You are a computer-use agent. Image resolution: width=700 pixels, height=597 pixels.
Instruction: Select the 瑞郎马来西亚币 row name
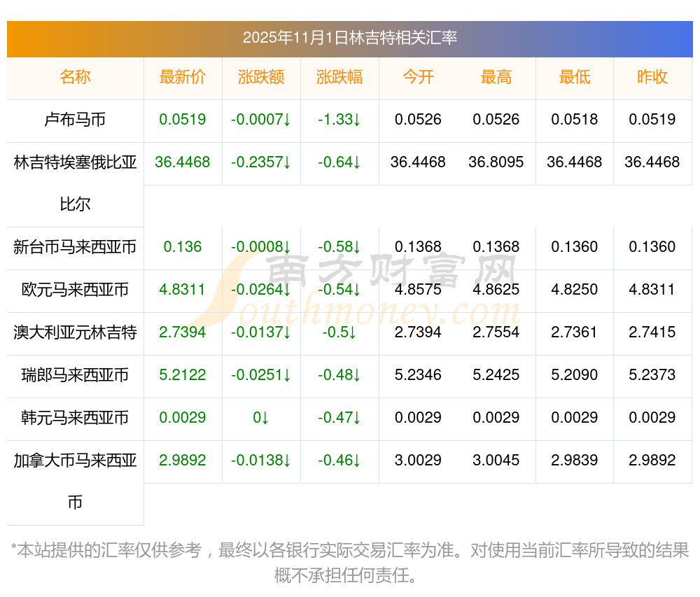tap(75, 375)
